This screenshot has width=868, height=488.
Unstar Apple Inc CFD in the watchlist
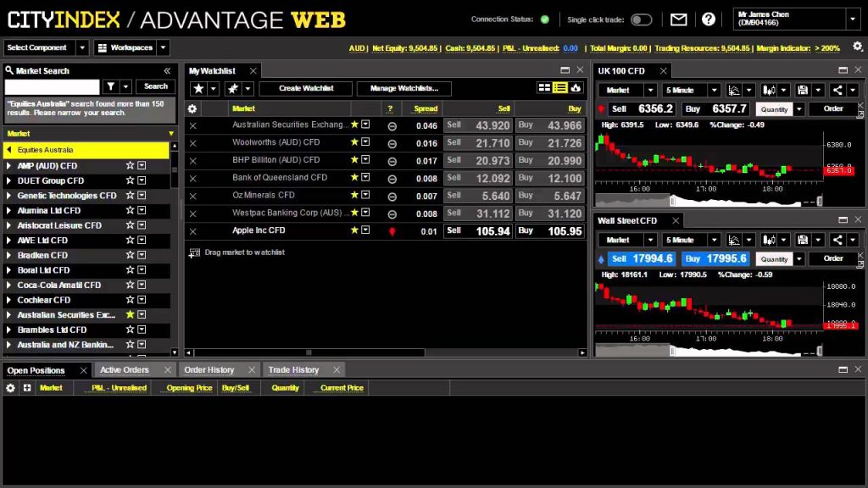(354, 230)
